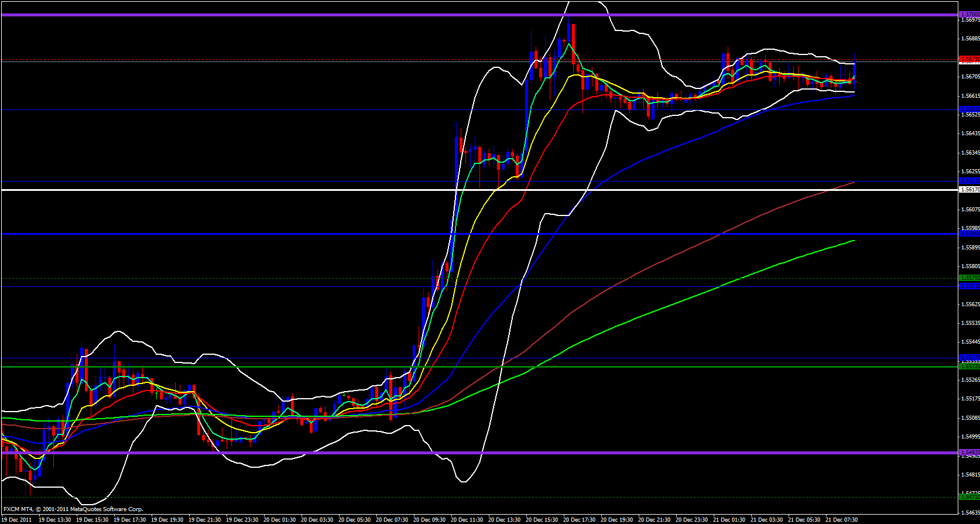Screen dimensions: 980x524
Task: Click the green 1.54710 price tag
Action: coord(969,496)
